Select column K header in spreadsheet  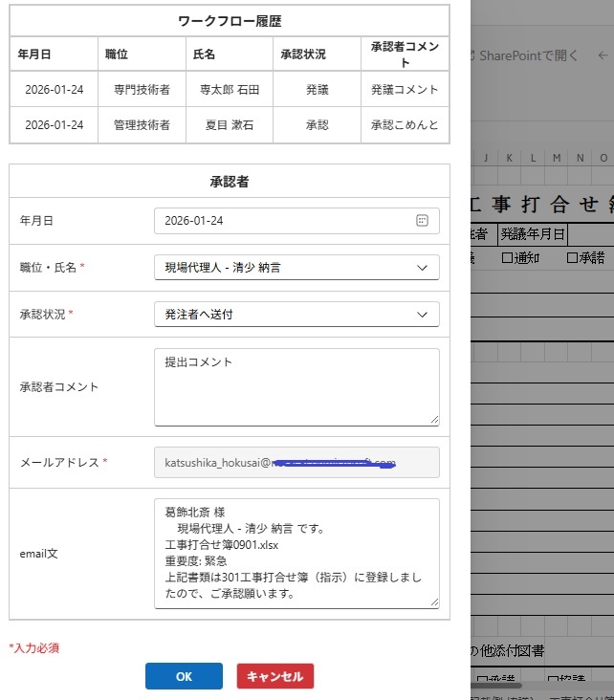(510, 157)
